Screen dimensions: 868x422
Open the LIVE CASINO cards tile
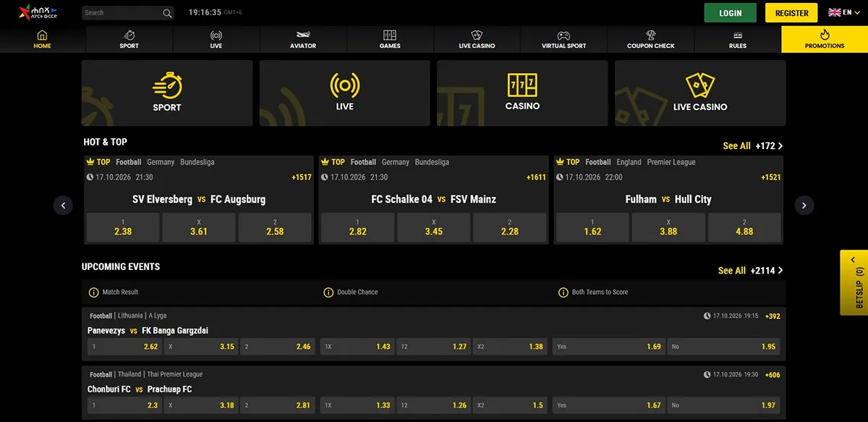pos(700,93)
